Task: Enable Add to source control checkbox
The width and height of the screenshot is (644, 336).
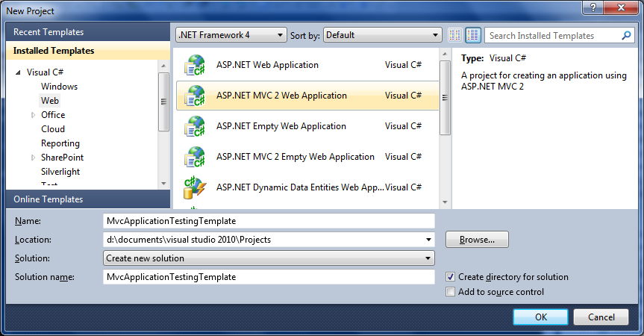Action: coord(451,292)
